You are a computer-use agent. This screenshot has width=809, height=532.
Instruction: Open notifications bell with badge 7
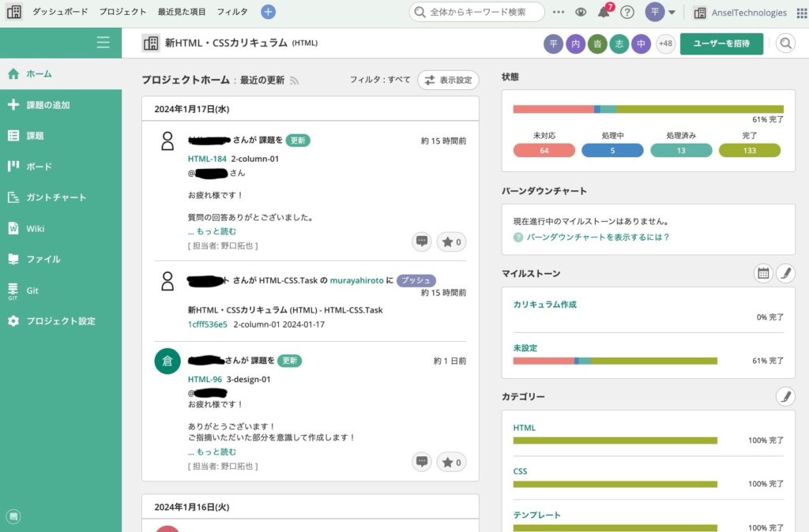[x=604, y=11]
